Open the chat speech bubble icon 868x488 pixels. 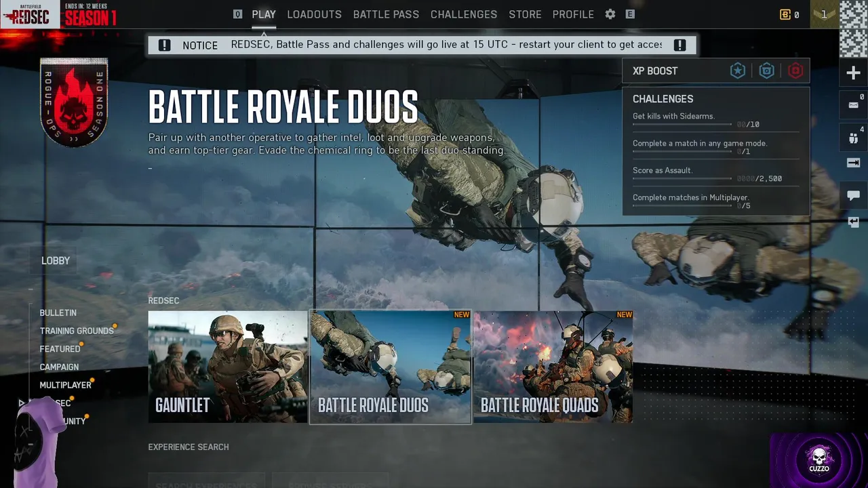click(x=853, y=196)
